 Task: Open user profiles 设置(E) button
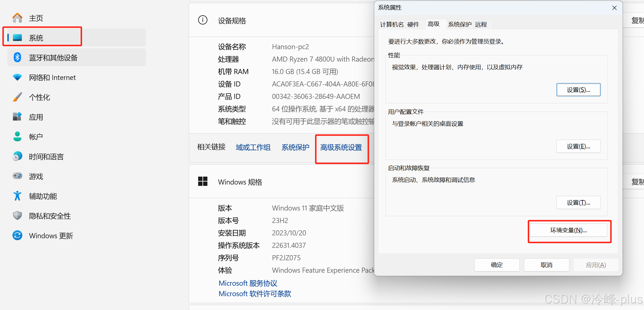tap(578, 146)
